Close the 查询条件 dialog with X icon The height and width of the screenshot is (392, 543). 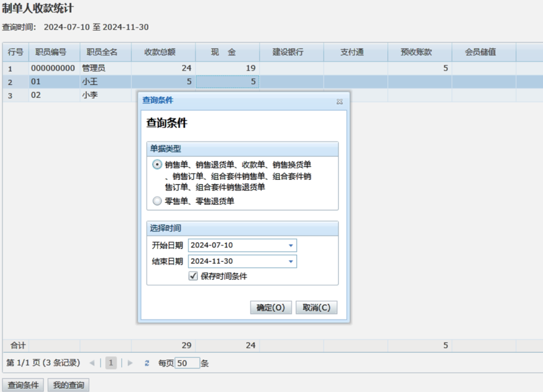(339, 101)
